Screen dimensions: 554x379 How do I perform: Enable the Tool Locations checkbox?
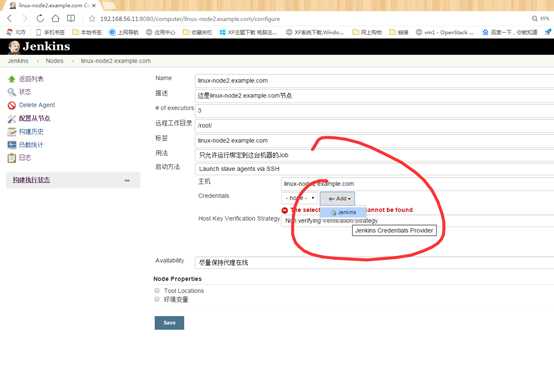[157, 290]
